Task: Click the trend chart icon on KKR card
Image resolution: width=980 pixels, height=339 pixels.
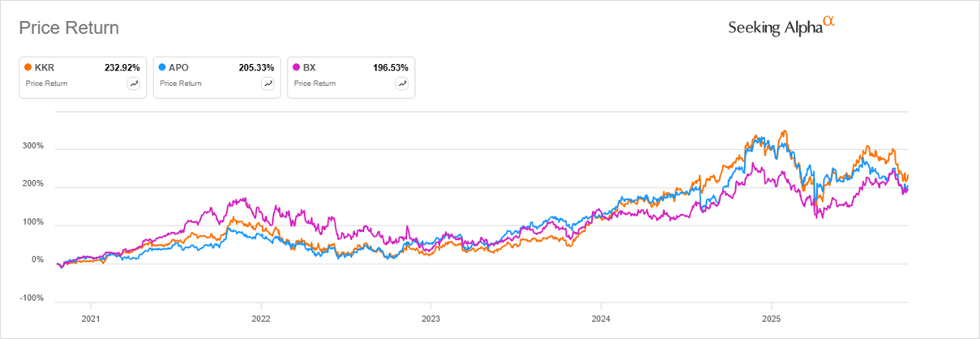Action: click(133, 83)
